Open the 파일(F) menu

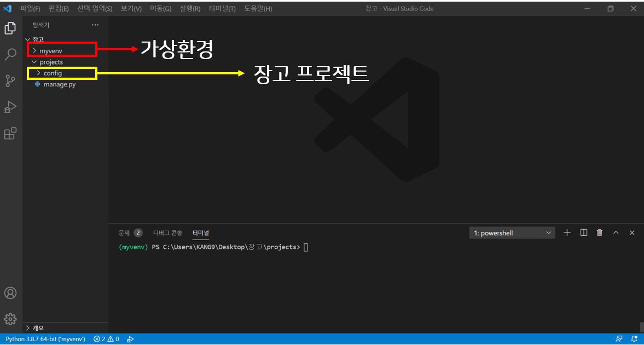30,9
